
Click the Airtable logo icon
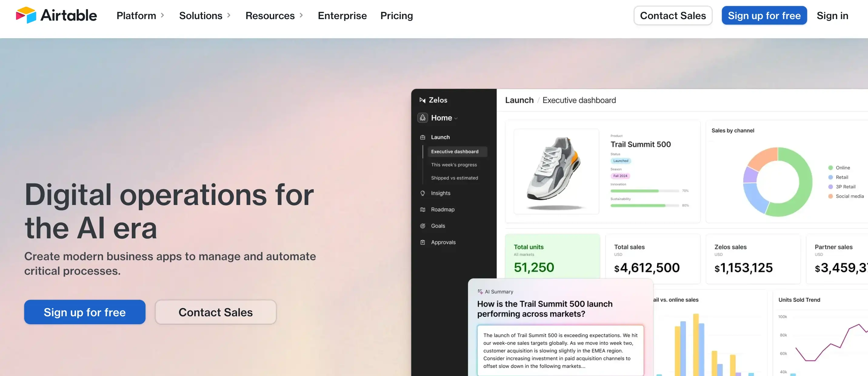(x=26, y=15)
